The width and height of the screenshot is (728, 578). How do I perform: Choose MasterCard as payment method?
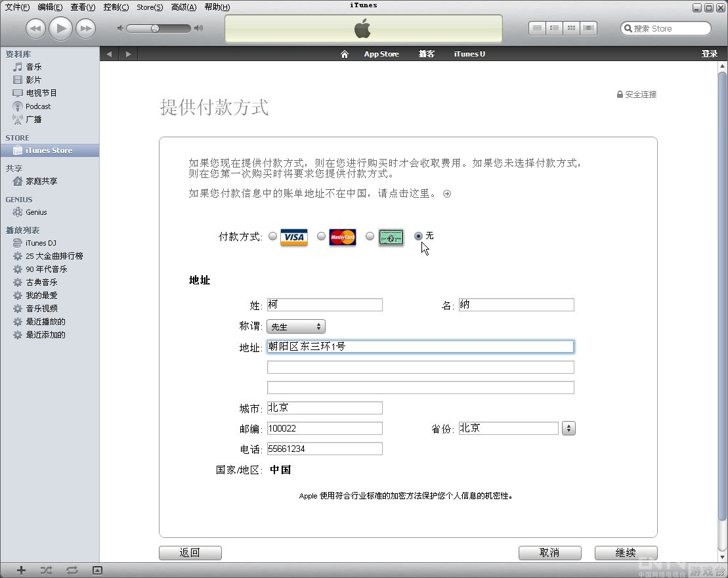(321, 236)
